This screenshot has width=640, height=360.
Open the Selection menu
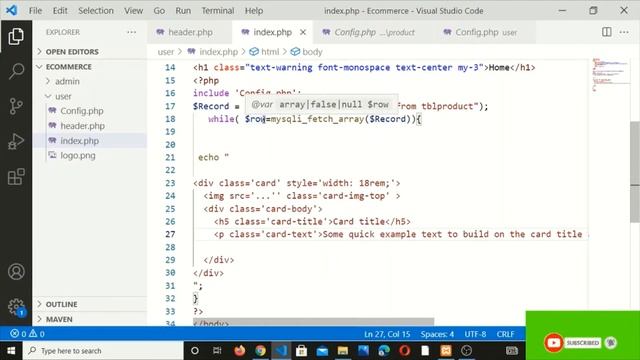point(96,11)
